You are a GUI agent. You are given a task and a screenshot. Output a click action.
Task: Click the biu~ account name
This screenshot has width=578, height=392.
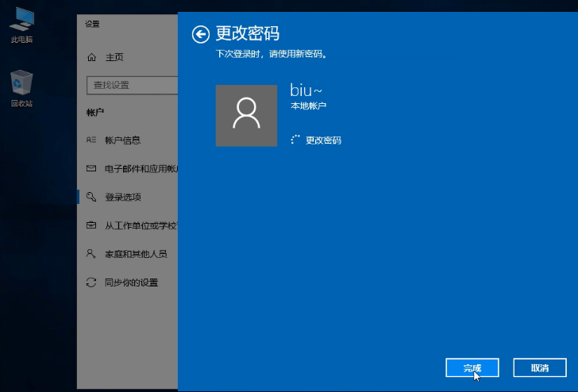point(306,90)
